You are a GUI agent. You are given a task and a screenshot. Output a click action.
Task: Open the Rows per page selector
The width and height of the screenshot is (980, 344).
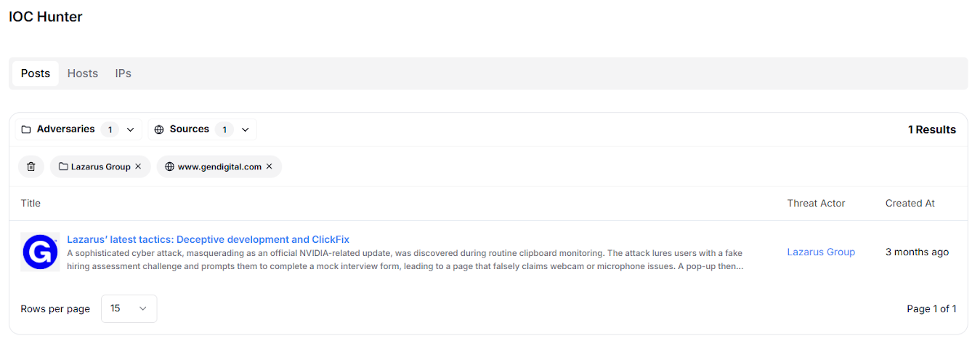click(129, 308)
